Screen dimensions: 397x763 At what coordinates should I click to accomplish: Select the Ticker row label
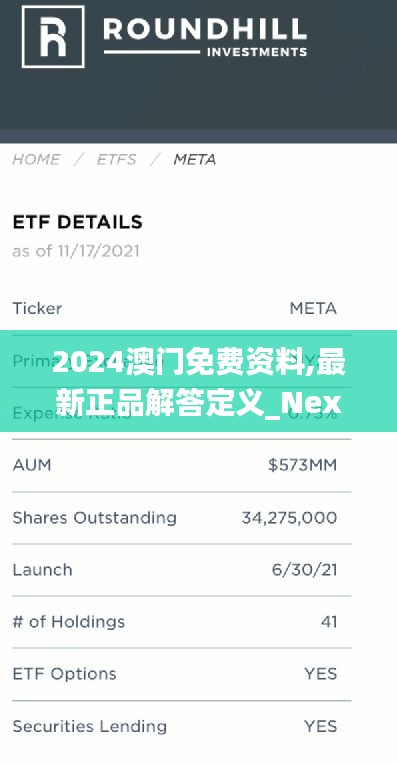point(37,309)
